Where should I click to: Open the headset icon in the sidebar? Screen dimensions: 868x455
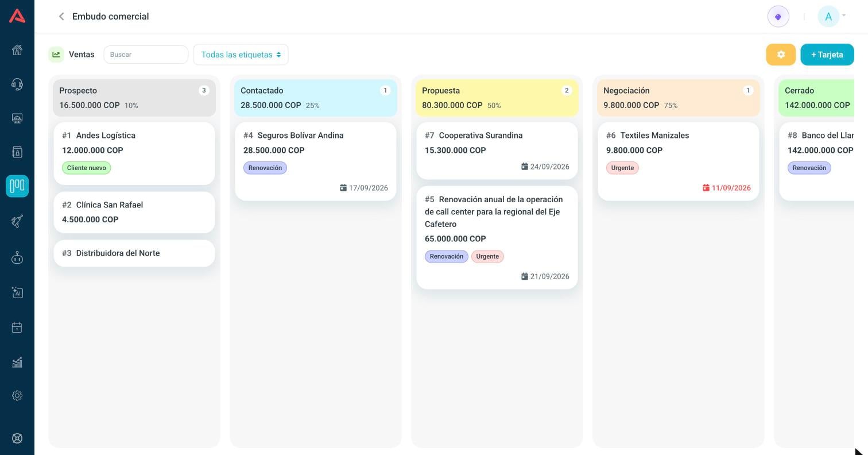pyautogui.click(x=17, y=84)
